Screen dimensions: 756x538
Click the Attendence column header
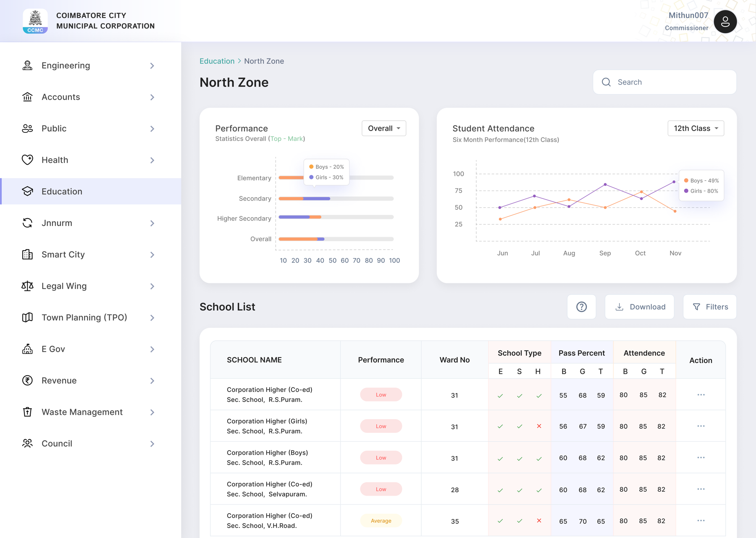point(644,353)
